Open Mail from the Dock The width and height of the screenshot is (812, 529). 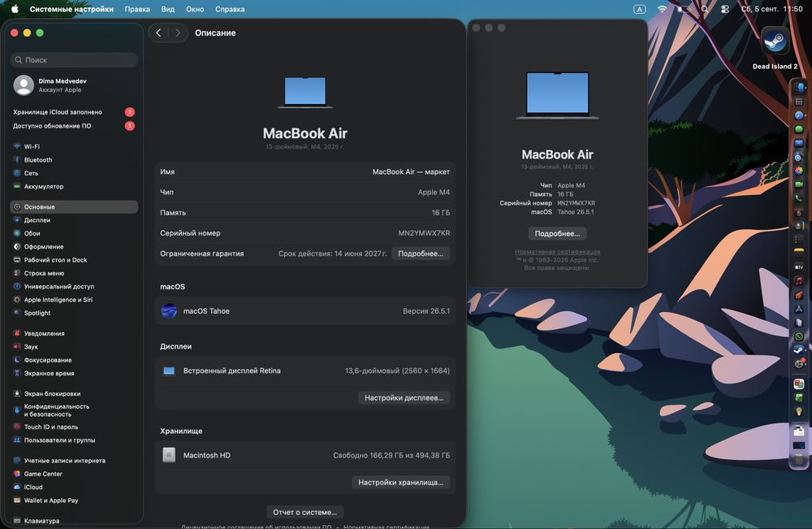(x=798, y=143)
